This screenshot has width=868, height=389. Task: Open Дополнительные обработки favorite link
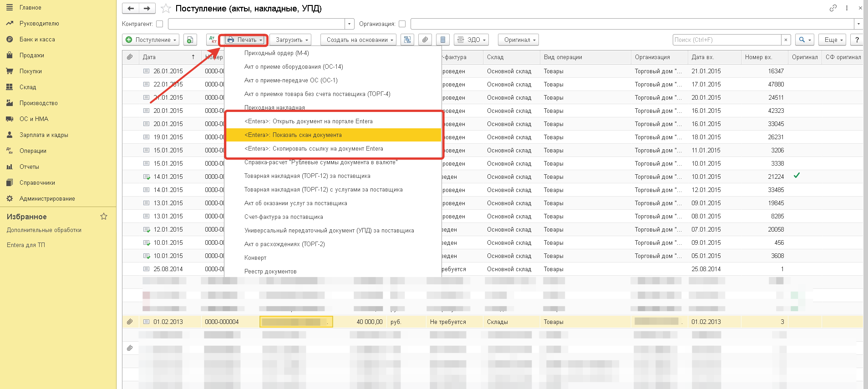pos(44,230)
